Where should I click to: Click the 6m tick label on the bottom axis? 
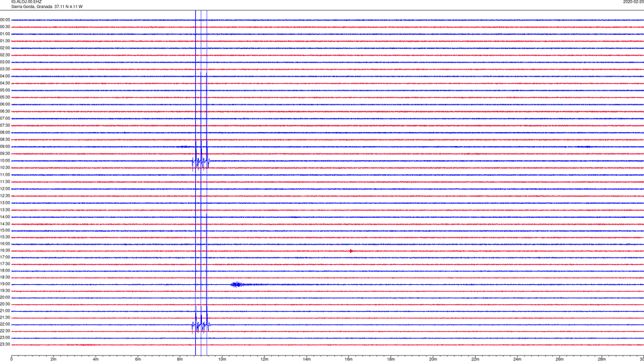click(x=138, y=359)
